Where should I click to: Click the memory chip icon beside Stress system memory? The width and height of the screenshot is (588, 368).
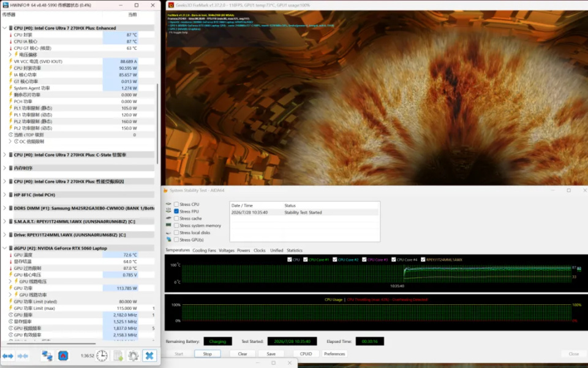(x=168, y=225)
